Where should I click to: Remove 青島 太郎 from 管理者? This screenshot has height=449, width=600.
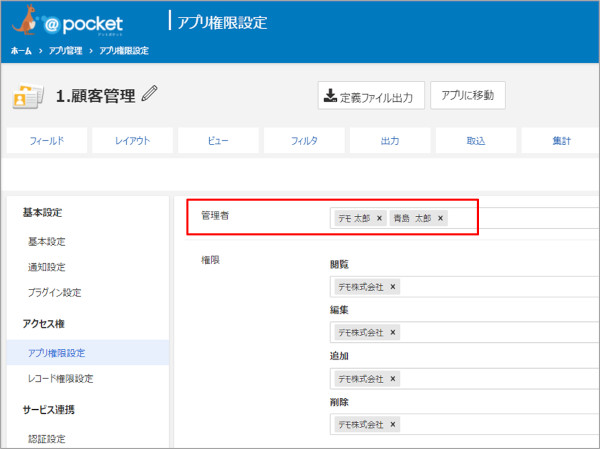click(x=440, y=218)
